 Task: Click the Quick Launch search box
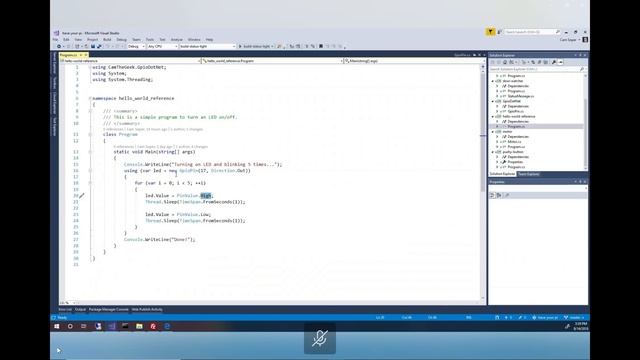(x=532, y=32)
